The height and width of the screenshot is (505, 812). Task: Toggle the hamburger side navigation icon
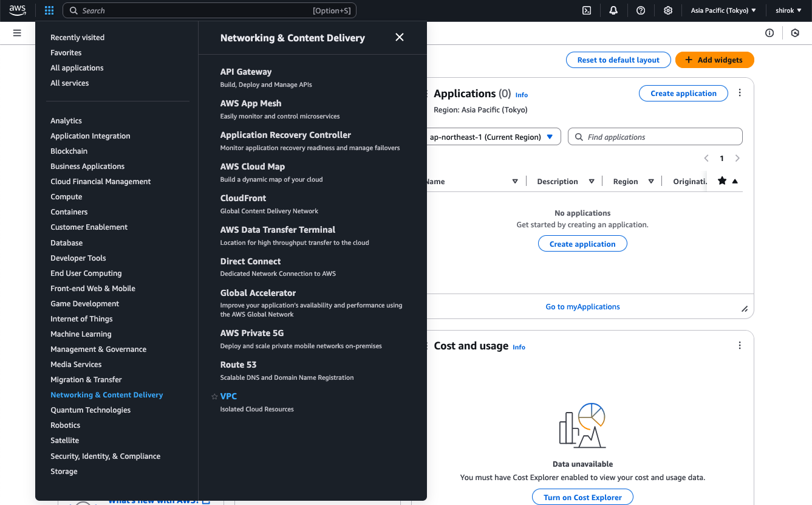(x=17, y=33)
